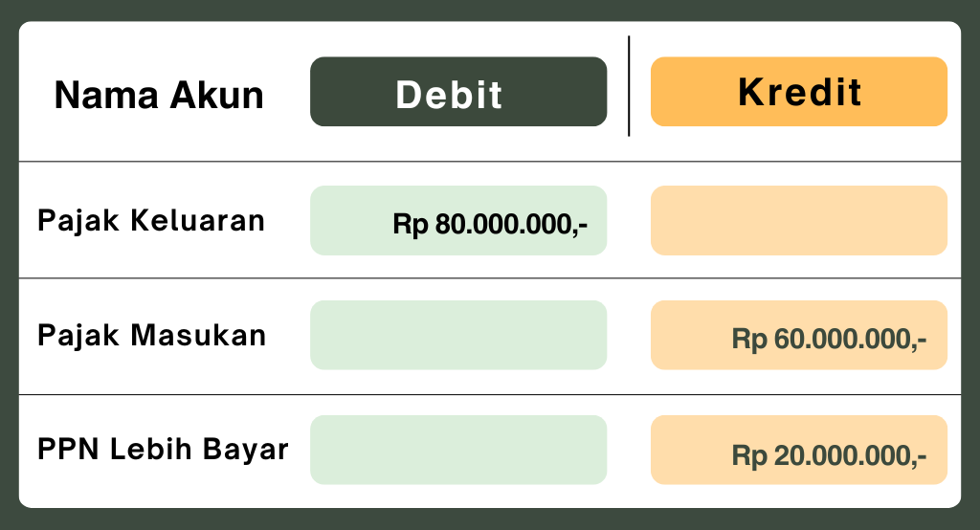The width and height of the screenshot is (980, 530).
Task: Click the Pajak Masukan account name
Action: (152, 336)
